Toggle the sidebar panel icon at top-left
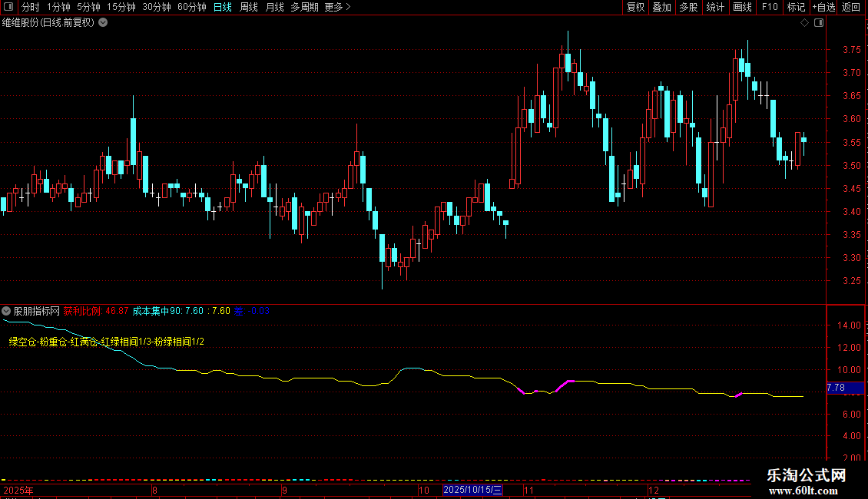The width and height of the screenshot is (868, 499). (8, 7)
